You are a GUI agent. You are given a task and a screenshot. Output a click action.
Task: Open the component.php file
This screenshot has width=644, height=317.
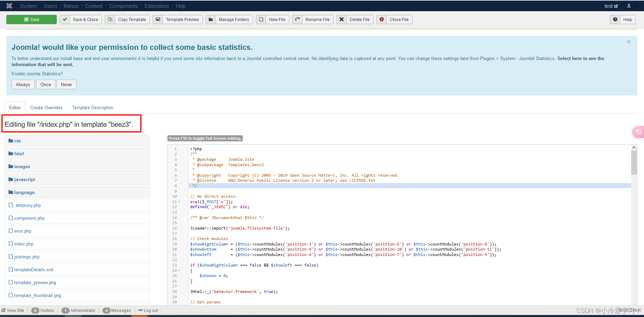(77, 218)
